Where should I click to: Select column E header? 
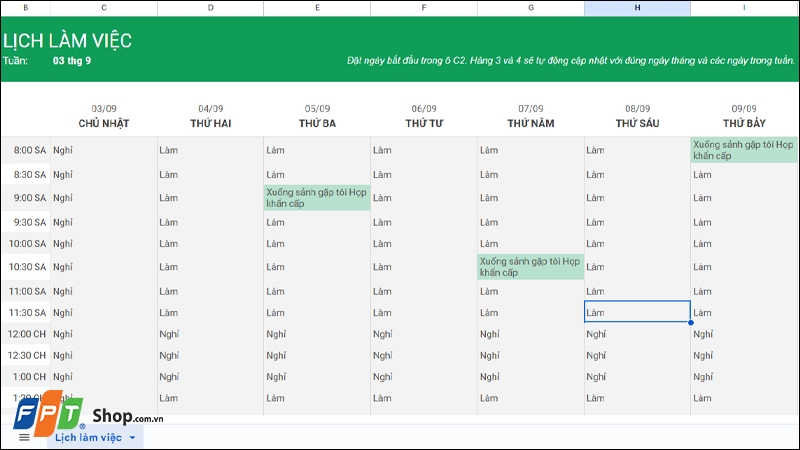(317, 8)
